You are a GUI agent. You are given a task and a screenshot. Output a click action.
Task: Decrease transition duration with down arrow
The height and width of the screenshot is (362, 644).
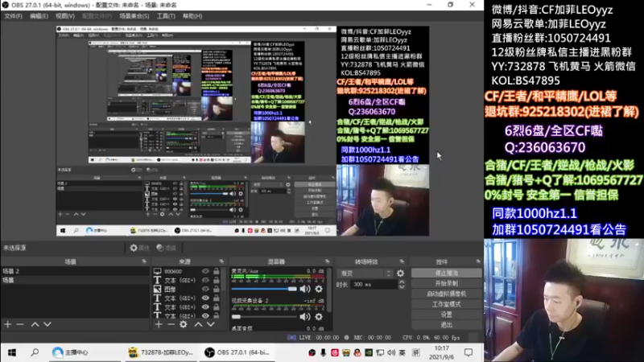tap(402, 286)
